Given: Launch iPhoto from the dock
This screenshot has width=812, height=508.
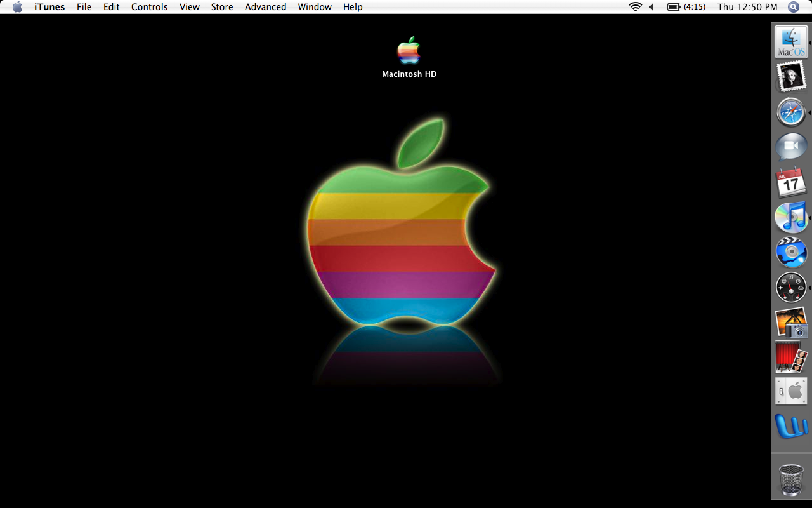Looking at the screenshot, I should [x=791, y=323].
